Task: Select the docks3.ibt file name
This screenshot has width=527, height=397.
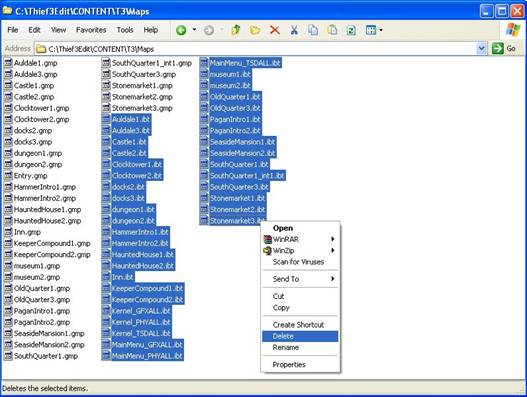Action: coord(128,198)
